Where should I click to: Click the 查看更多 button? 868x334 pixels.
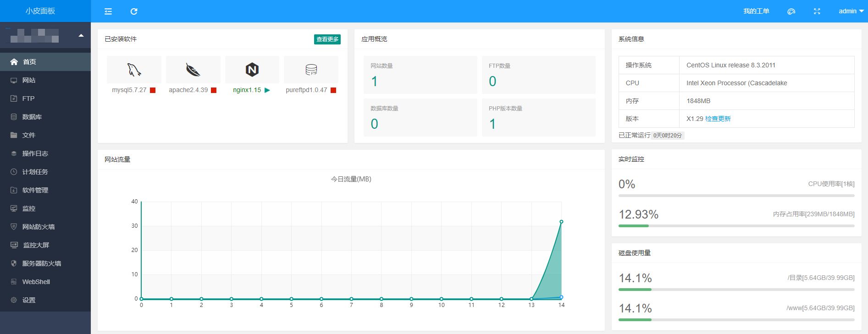tap(327, 39)
